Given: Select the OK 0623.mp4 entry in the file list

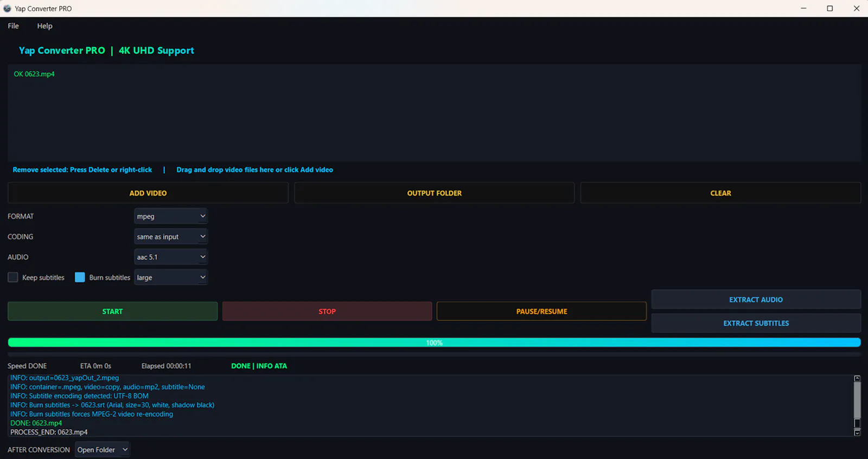Looking at the screenshot, I should pos(34,74).
